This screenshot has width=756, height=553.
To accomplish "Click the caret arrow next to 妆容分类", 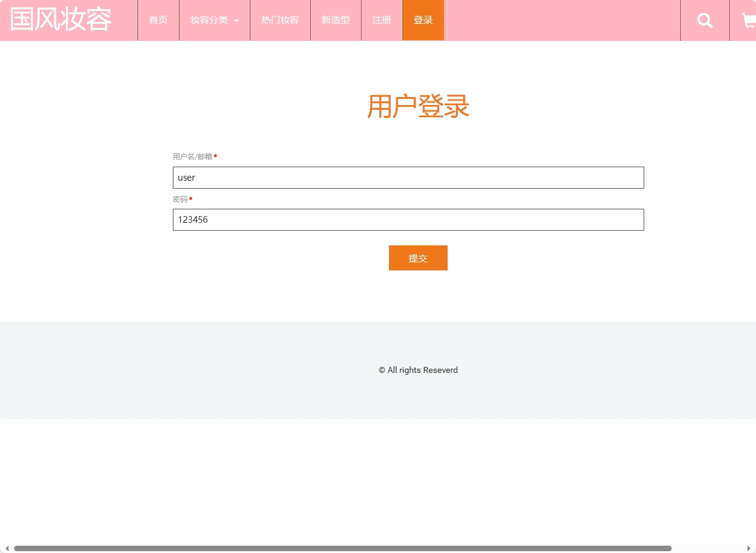I will click(x=236, y=20).
